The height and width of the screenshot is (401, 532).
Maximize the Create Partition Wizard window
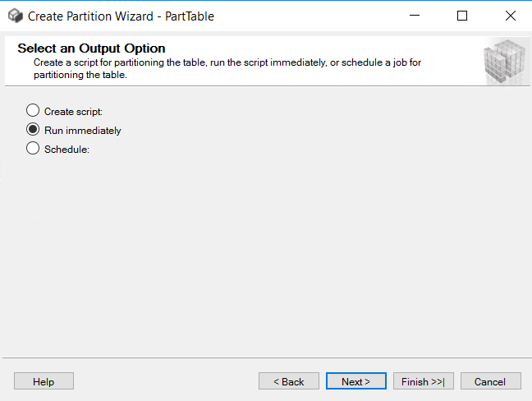(x=462, y=16)
